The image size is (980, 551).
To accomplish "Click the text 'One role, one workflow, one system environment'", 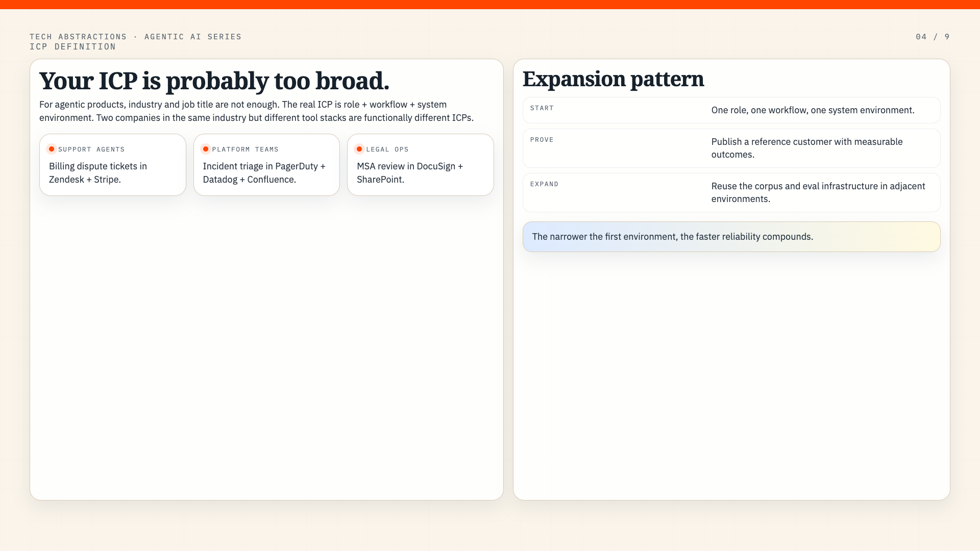I will tap(813, 110).
